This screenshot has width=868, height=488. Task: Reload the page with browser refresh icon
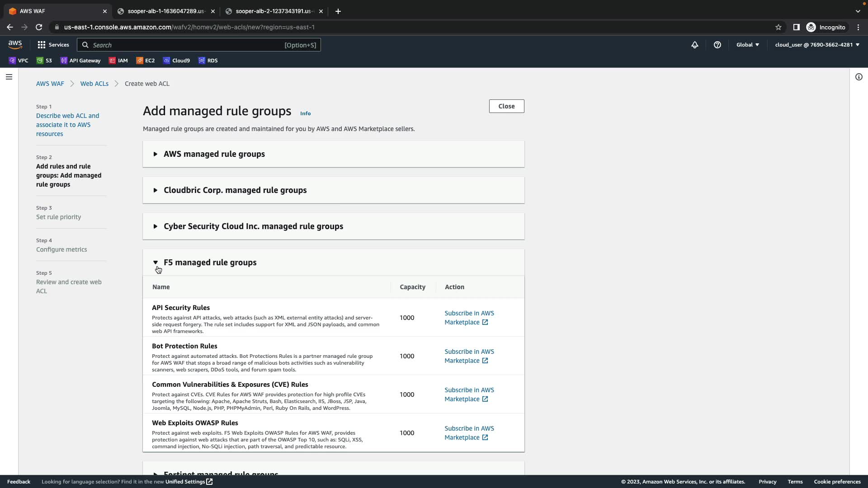pyautogui.click(x=39, y=27)
